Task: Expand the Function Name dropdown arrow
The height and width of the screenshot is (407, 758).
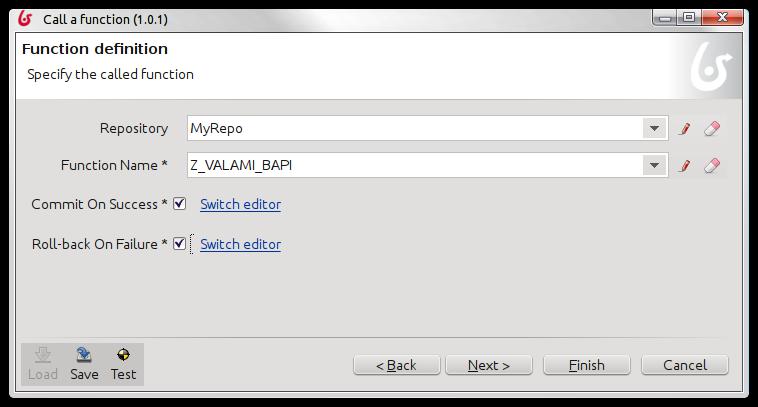Action: coord(655,165)
